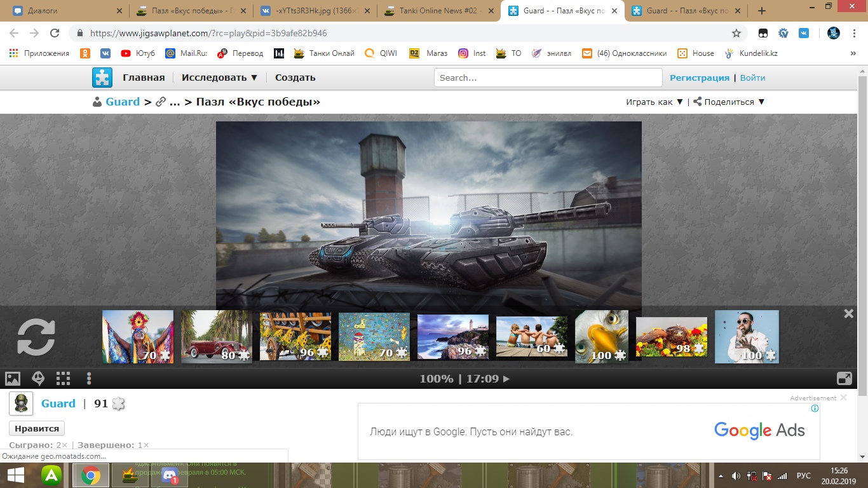This screenshot has height=488, width=868.
Task: Click the Jigsaw Planet puzzle-piece logo
Action: pos(102,78)
